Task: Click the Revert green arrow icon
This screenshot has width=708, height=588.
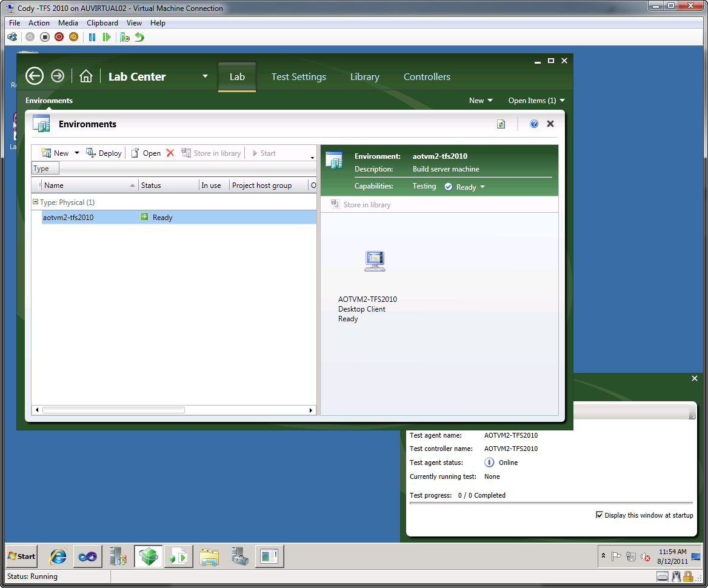Action: [x=139, y=37]
